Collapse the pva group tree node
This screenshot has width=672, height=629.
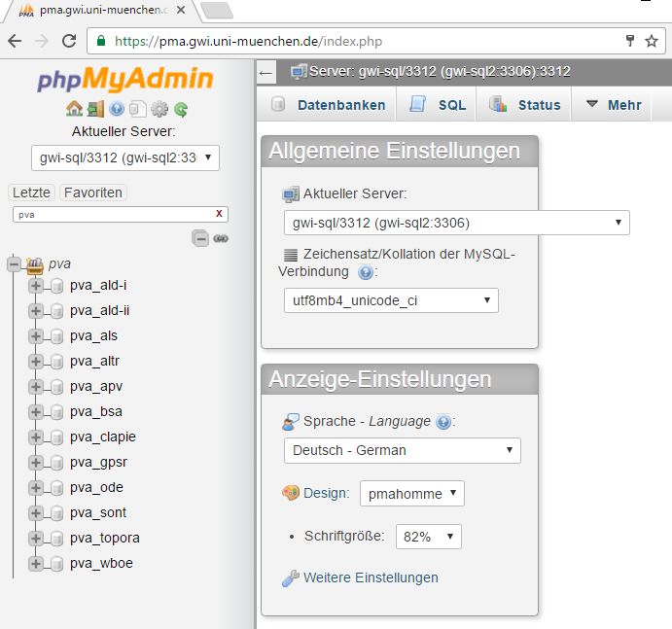pos(14,263)
